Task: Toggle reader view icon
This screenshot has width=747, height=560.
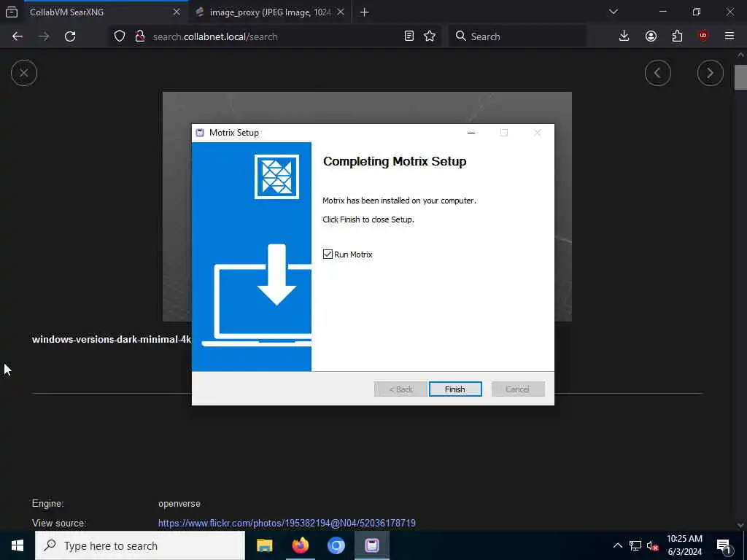Action: click(409, 36)
